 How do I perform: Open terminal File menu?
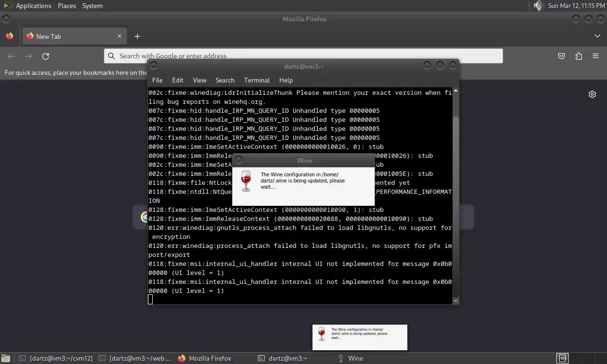pos(157,80)
